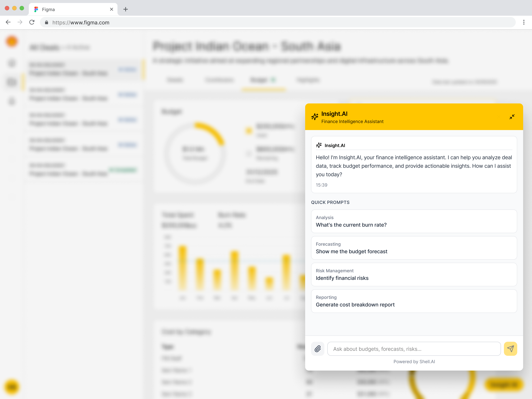Collapse the Insight.AI chat panel
The height and width of the screenshot is (399, 532).
click(x=512, y=117)
